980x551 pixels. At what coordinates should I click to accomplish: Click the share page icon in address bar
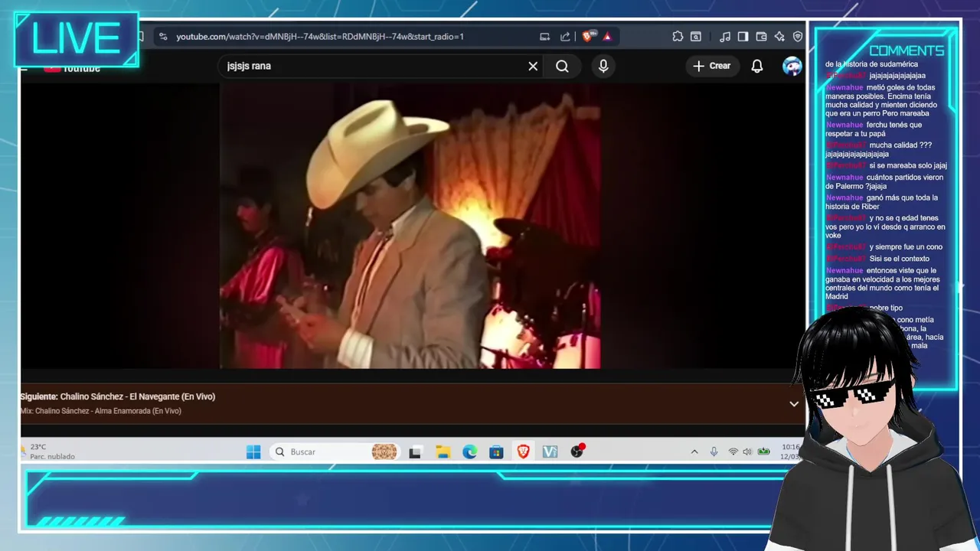pos(565,37)
